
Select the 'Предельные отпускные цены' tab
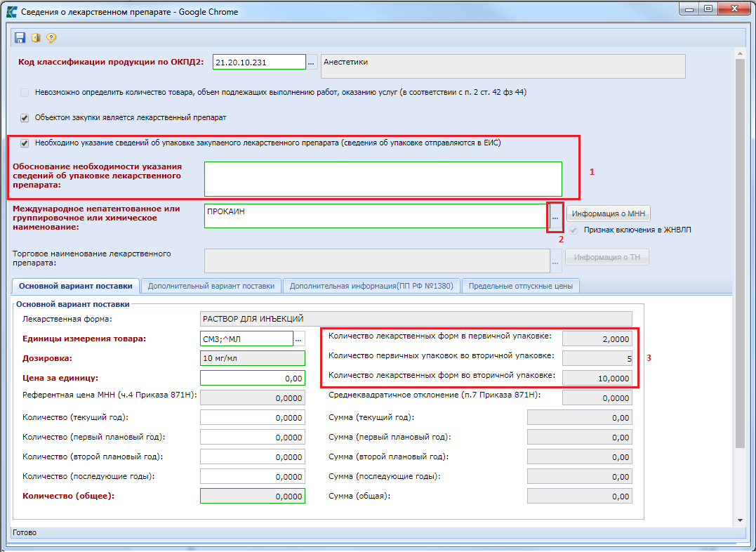(x=520, y=286)
